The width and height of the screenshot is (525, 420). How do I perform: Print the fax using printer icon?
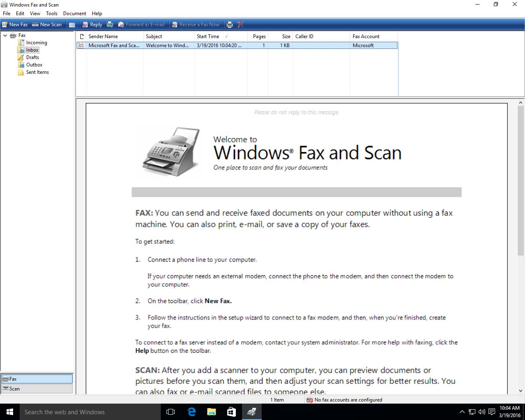coord(230,25)
